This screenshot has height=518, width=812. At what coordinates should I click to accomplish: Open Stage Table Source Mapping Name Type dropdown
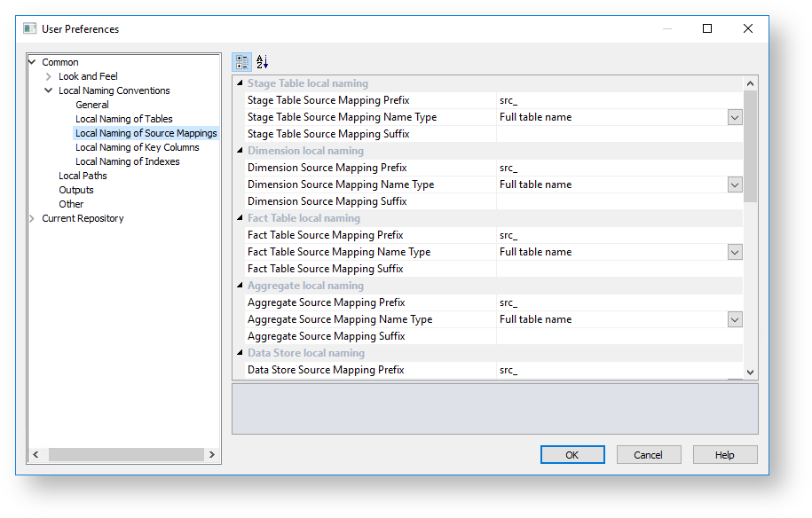coord(734,117)
